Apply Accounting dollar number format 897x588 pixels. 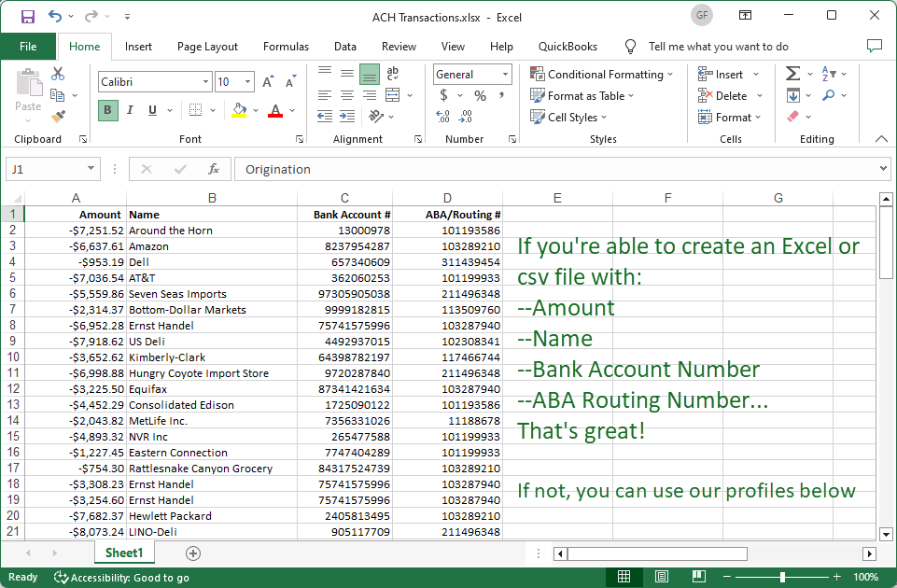coord(444,95)
